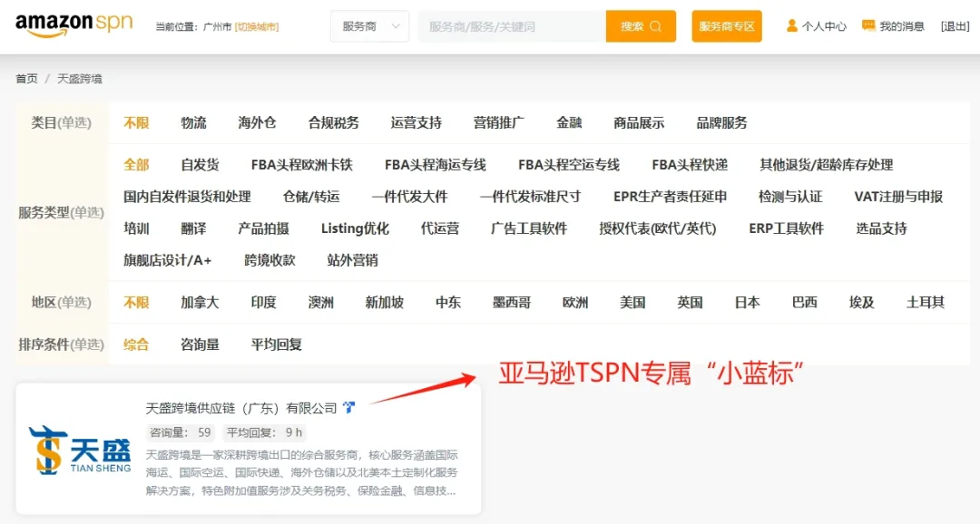Choose 跨境收款 service type
The height and width of the screenshot is (524, 980).
coord(270,260)
